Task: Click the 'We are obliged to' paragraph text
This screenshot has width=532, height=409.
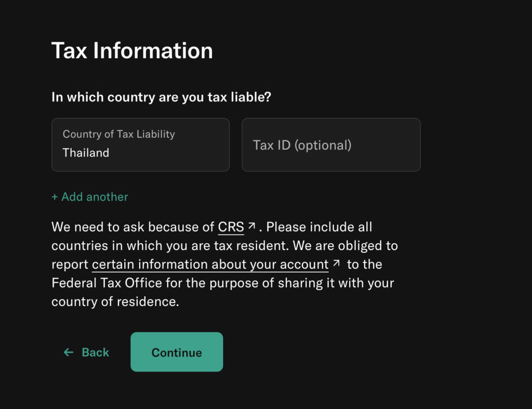Action: point(345,245)
